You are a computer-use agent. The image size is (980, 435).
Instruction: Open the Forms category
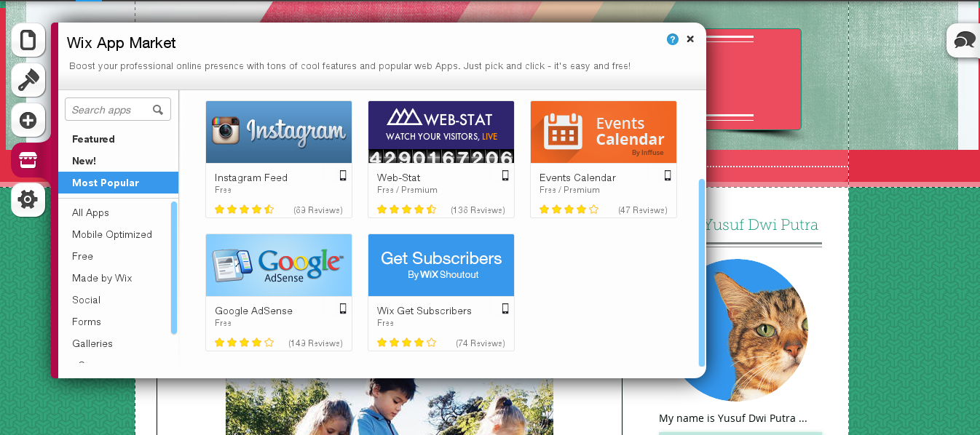click(x=87, y=322)
